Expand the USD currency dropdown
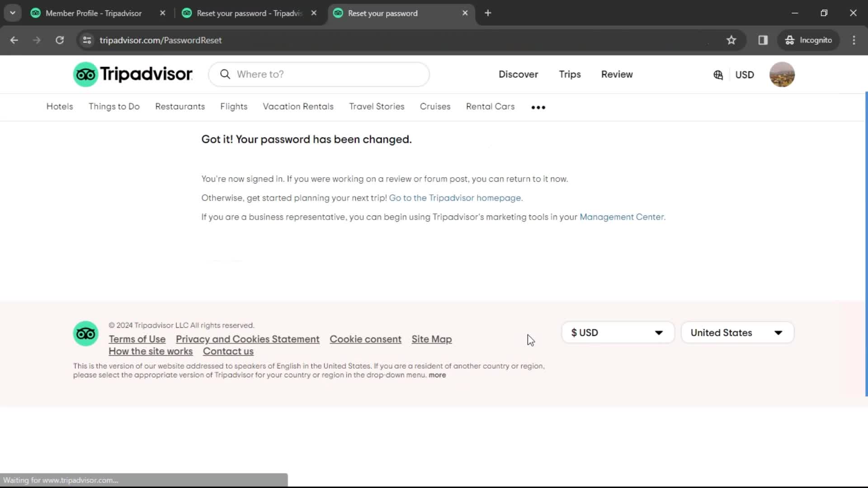The height and width of the screenshot is (488, 868). pyautogui.click(x=618, y=333)
